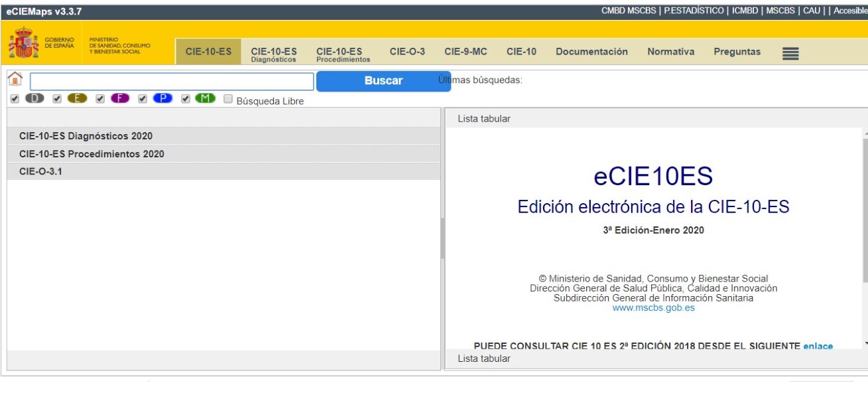
Task: Click the blue P filter badge
Action: (163, 99)
